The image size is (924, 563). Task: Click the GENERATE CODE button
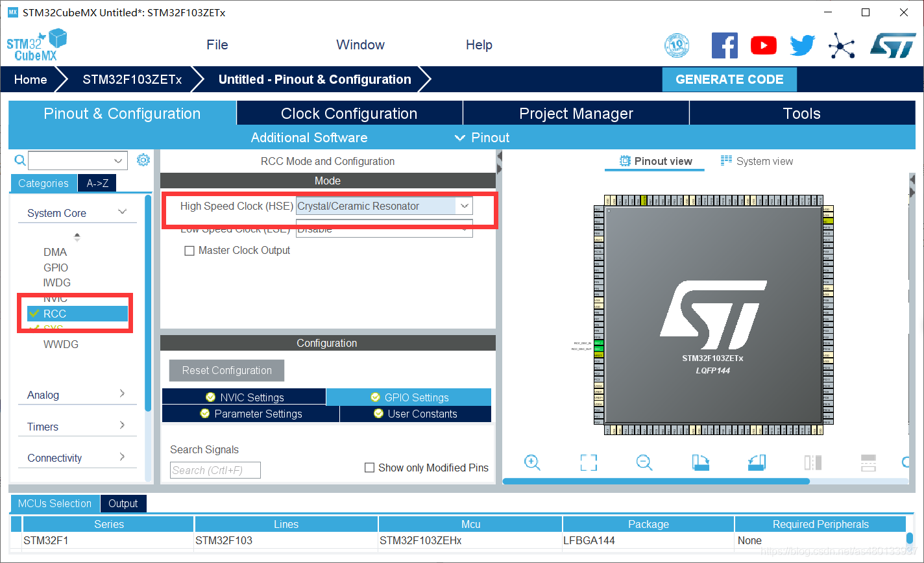[729, 79]
